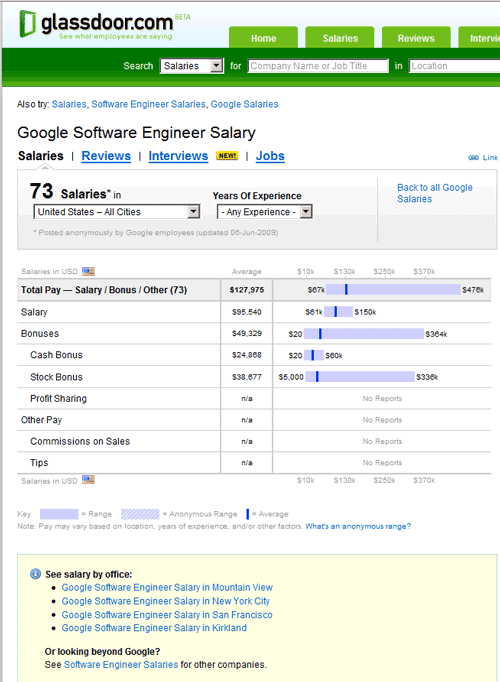This screenshot has height=682, width=500.
Task: Click the Location search field
Action: point(455,66)
